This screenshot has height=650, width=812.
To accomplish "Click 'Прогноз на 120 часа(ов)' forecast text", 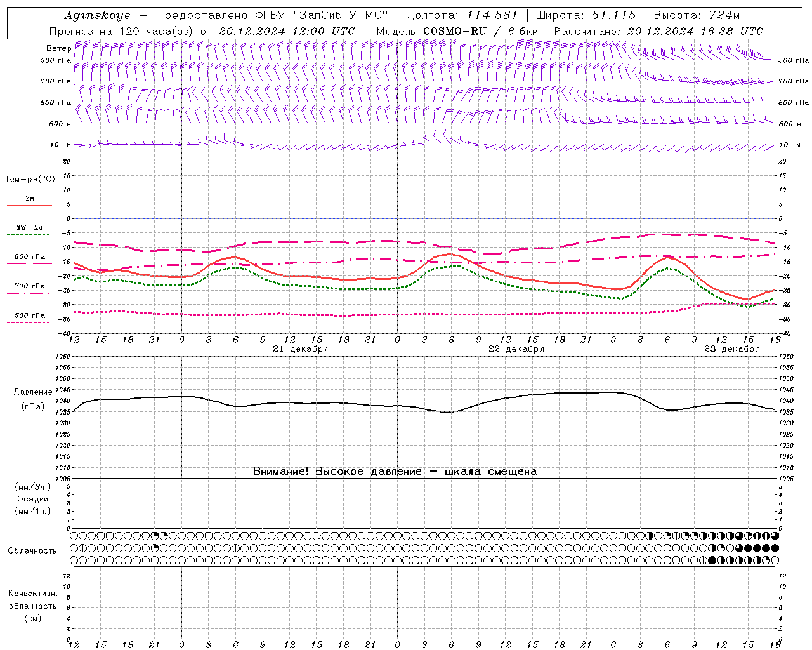I will click(x=122, y=31).
